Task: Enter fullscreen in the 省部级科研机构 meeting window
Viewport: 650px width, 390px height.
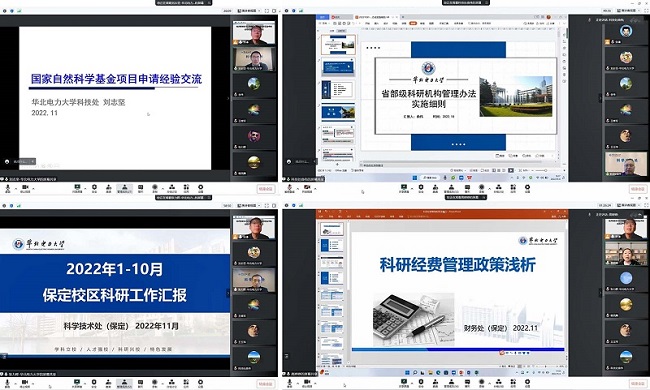Action: [x=647, y=10]
